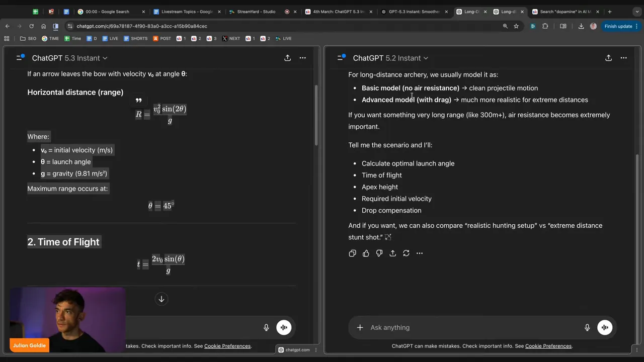644x362 pixels.
Task: Open ChatGPT 5.2 Instant model selector
Action: tap(390, 58)
